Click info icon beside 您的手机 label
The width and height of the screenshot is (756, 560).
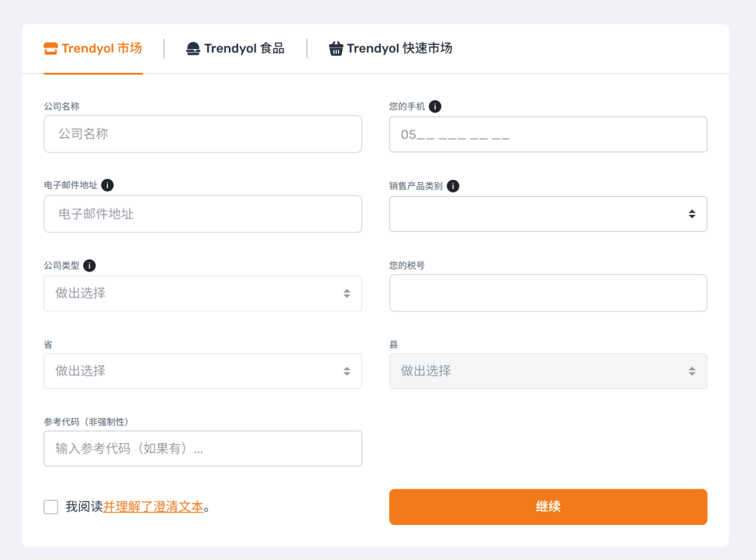(x=435, y=106)
